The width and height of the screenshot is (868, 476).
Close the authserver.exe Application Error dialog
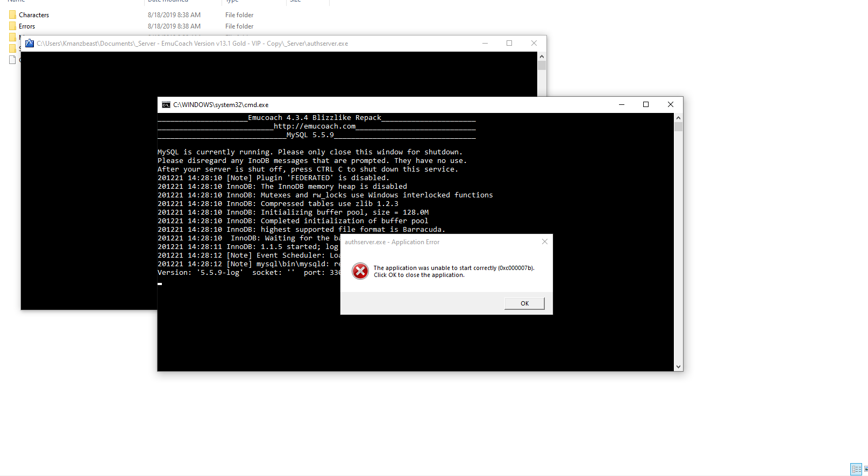pyautogui.click(x=545, y=241)
